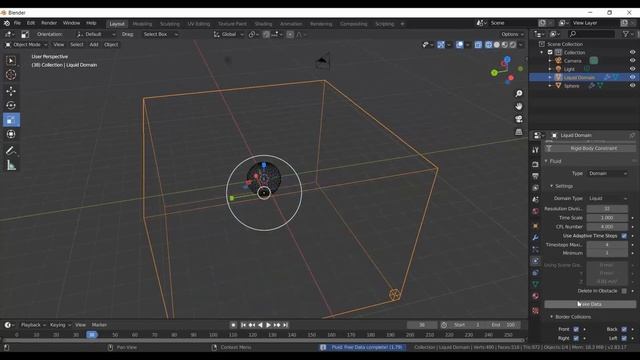Click the Bake Data button
This screenshot has width=640, height=360.
590,304
